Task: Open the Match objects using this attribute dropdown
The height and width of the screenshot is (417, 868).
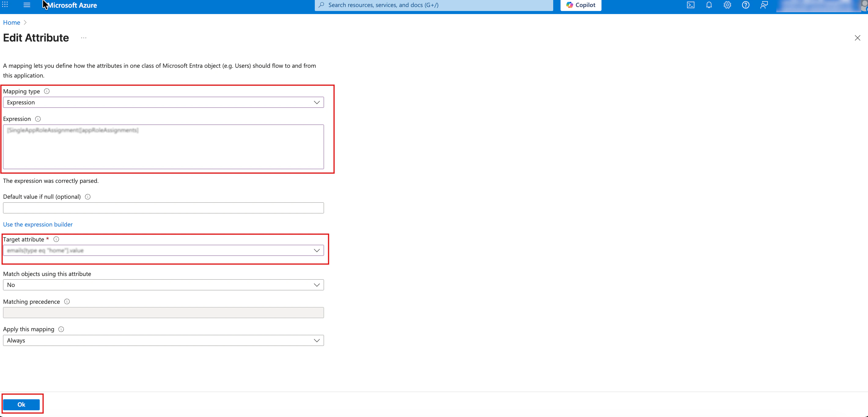Action: (164, 285)
